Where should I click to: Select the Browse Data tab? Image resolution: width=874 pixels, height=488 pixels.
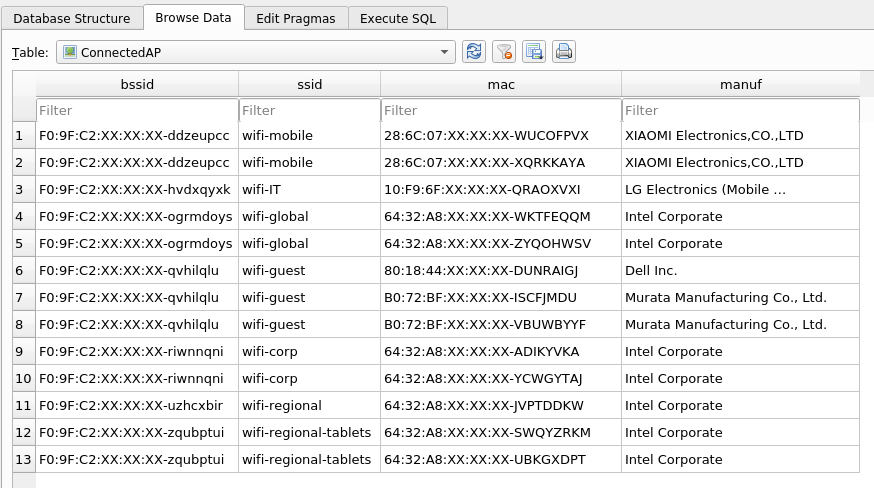pos(194,17)
